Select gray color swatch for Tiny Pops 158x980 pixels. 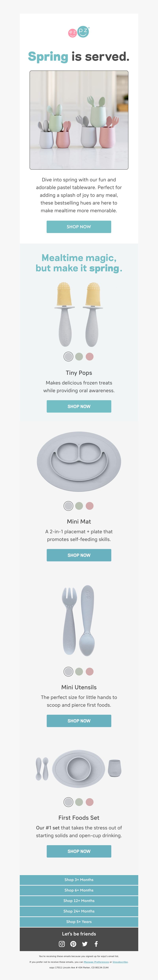point(68,357)
